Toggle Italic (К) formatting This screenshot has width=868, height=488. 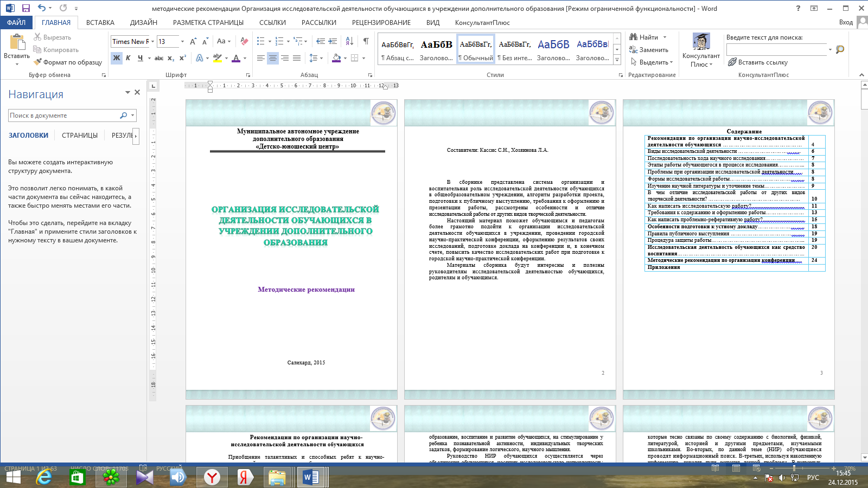pyautogui.click(x=129, y=58)
